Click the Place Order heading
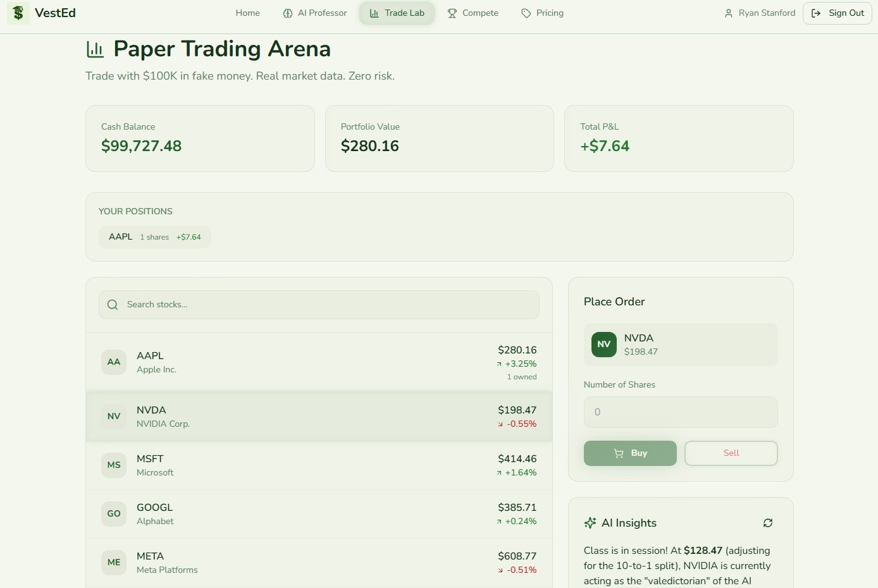Image resolution: width=878 pixels, height=588 pixels. pos(614,302)
